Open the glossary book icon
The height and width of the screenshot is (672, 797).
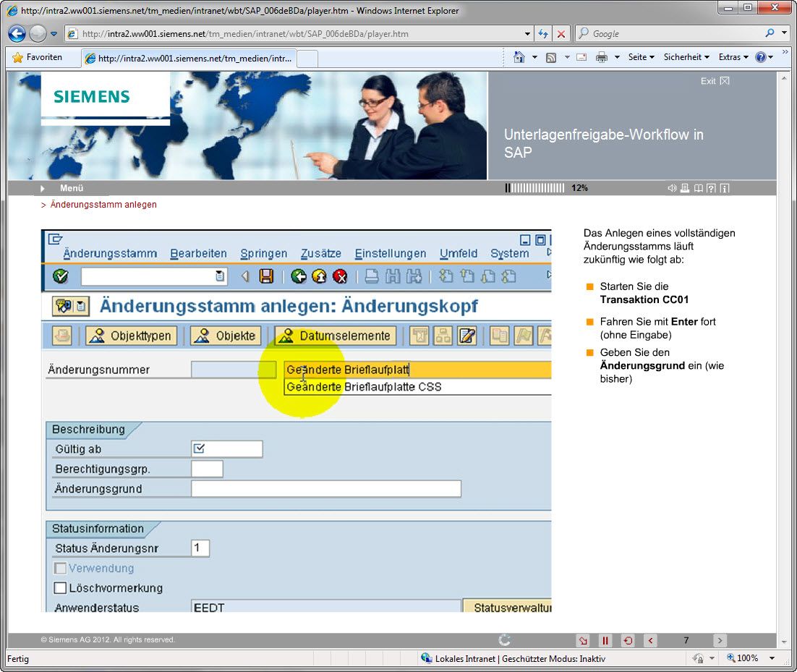coord(698,188)
